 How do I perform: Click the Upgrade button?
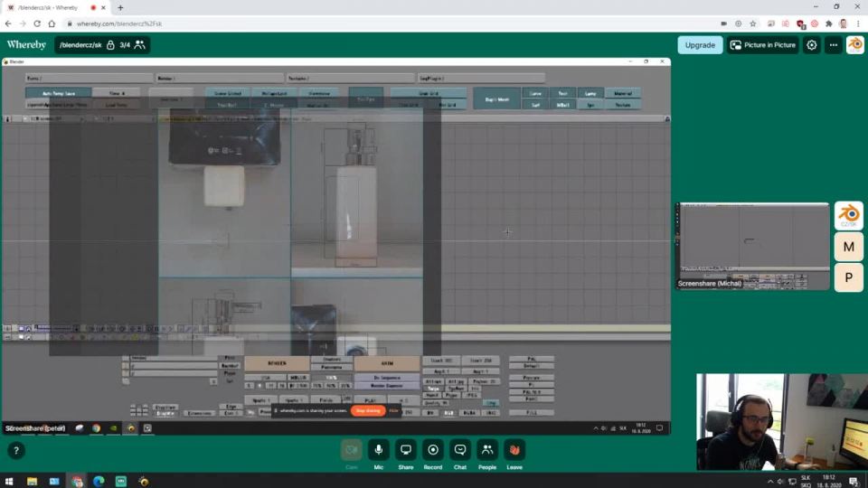click(700, 45)
